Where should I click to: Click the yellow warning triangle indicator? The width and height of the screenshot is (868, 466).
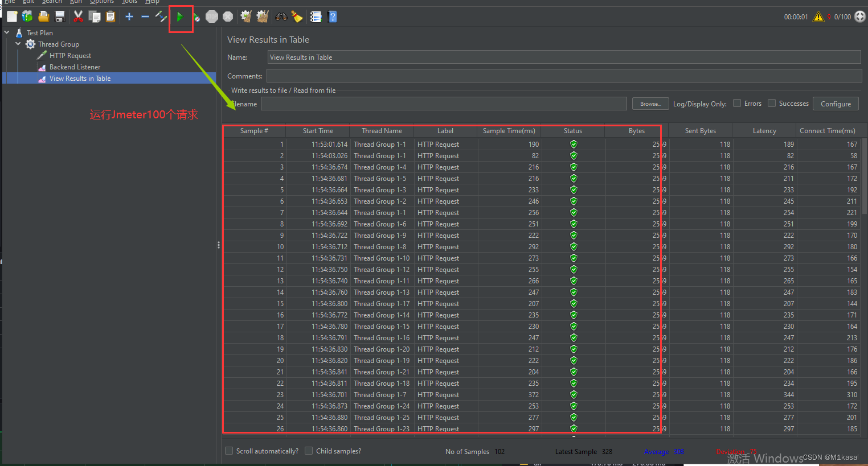click(x=818, y=17)
